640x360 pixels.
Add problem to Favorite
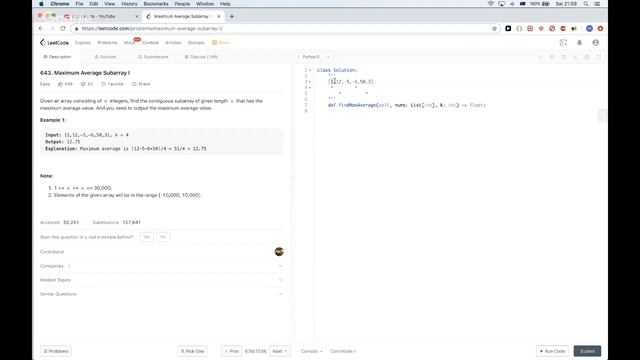click(112, 84)
